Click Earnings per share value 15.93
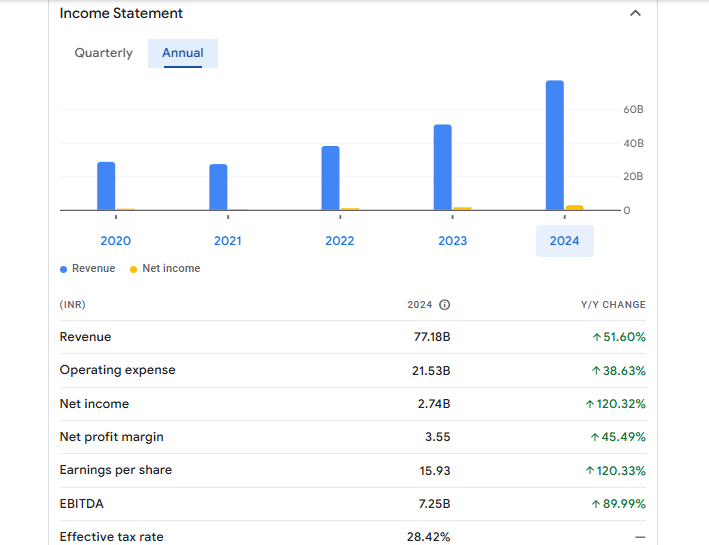This screenshot has height=545, width=709. click(x=435, y=471)
